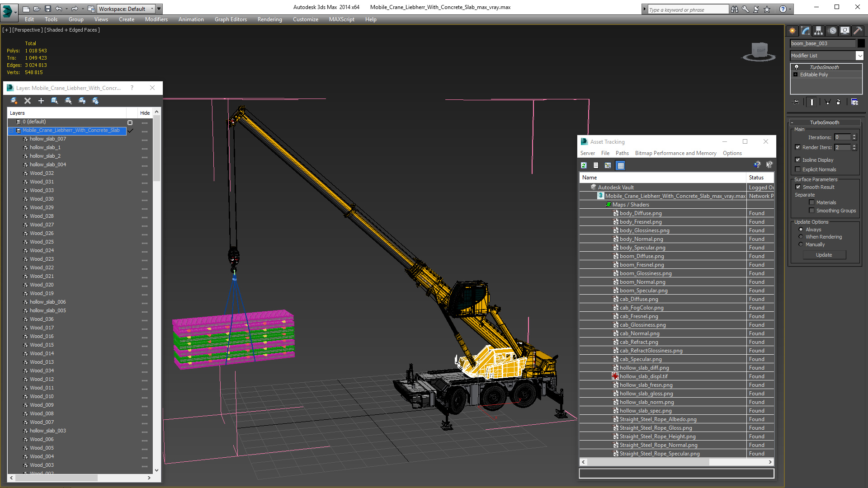Open the Graph Editors menu

coord(231,19)
